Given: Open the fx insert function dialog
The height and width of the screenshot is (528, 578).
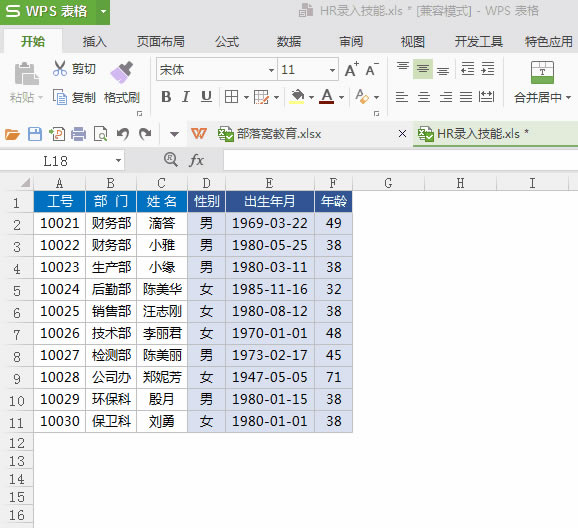Looking at the screenshot, I should [196, 160].
